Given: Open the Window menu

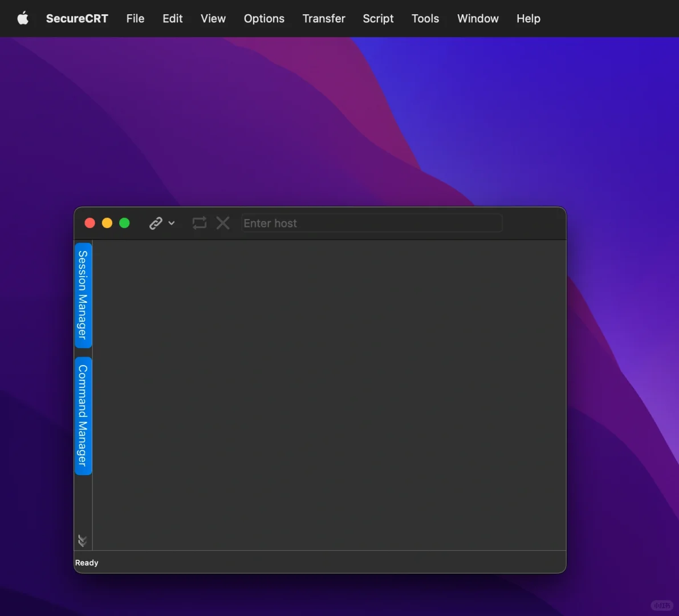Looking at the screenshot, I should [x=478, y=19].
